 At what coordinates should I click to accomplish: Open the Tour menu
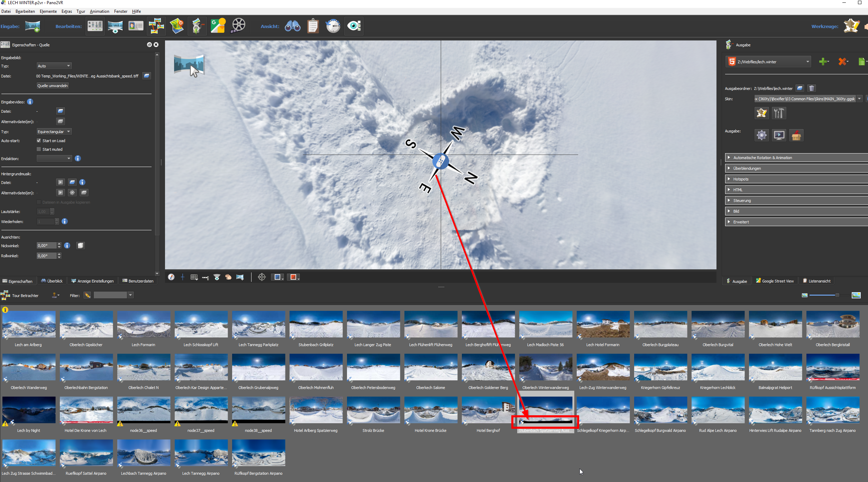click(x=81, y=11)
